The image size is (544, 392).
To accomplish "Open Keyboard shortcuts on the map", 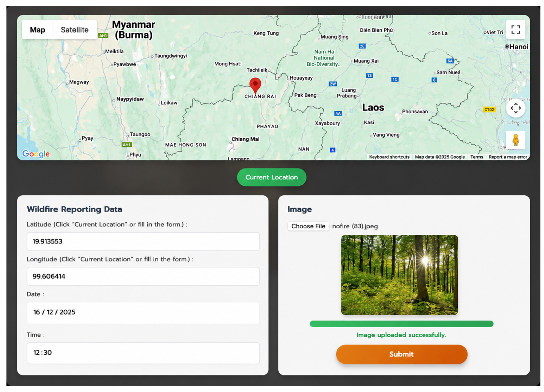I will [x=389, y=157].
